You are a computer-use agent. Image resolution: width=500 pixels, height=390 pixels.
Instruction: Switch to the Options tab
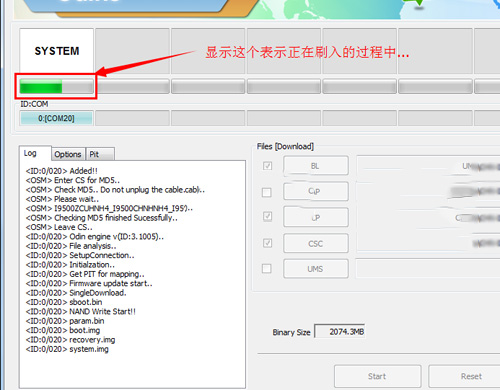click(x=68, y=154)
